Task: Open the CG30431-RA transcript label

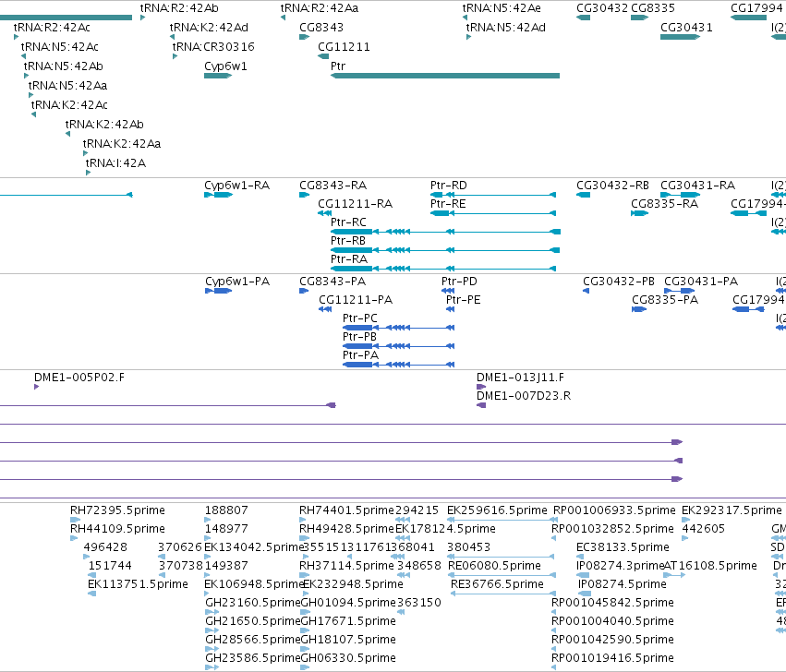Action: [697, 186]
